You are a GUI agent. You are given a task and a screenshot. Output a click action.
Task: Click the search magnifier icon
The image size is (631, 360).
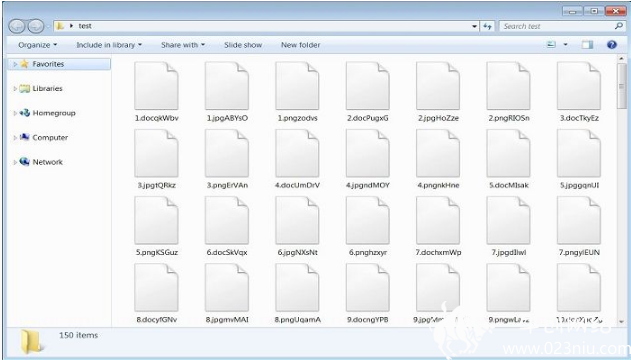619,26
